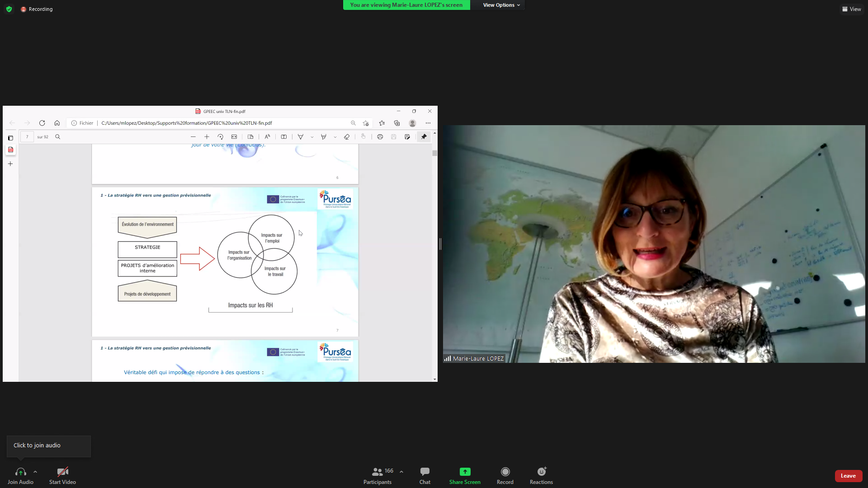
Task: Toggle the pin toolbar button in PDF viewer
Action: click(x=424, y=137)
